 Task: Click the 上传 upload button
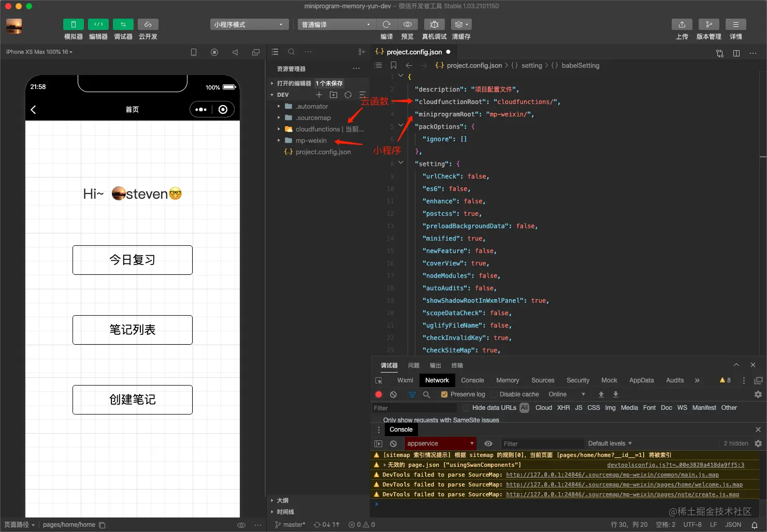(682, 24)
